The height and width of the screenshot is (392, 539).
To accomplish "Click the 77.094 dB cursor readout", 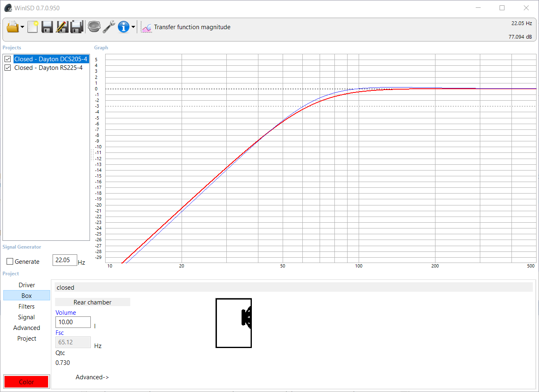I will tap(520, 37).
